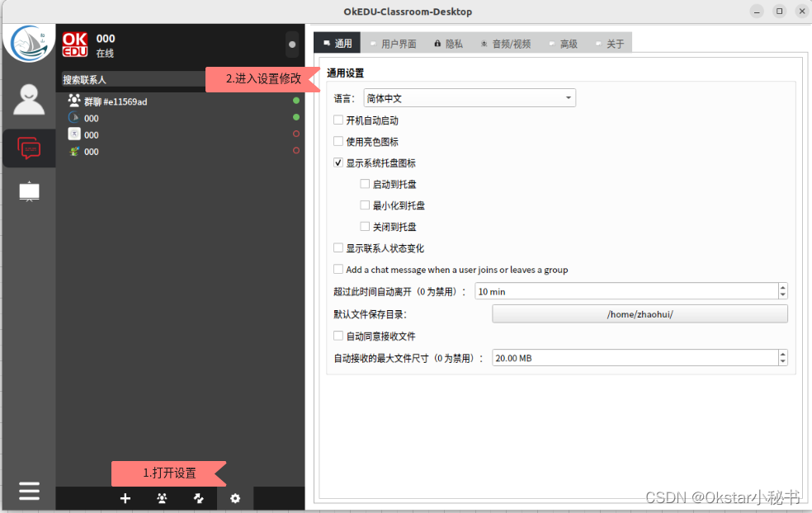812x513 pixels.
Task: Switch to the 高级 tab
Action: (x=564, y=44)
